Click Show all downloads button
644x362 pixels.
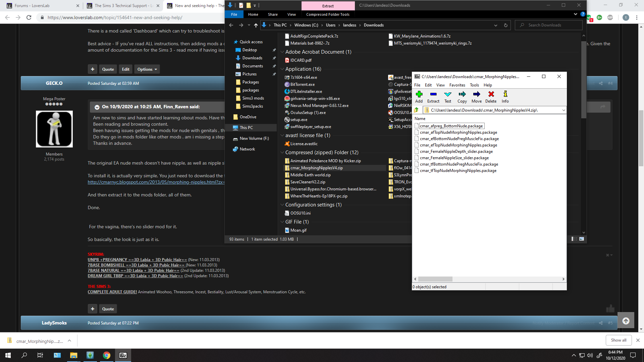pyautogui.click(x=619, y=340)
